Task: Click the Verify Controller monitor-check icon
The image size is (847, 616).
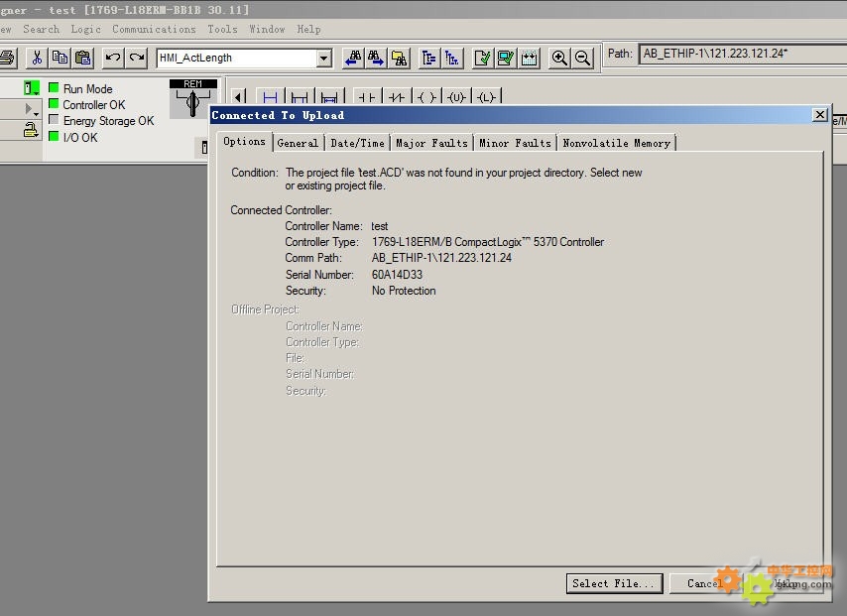Action: [x=505, y=58]
